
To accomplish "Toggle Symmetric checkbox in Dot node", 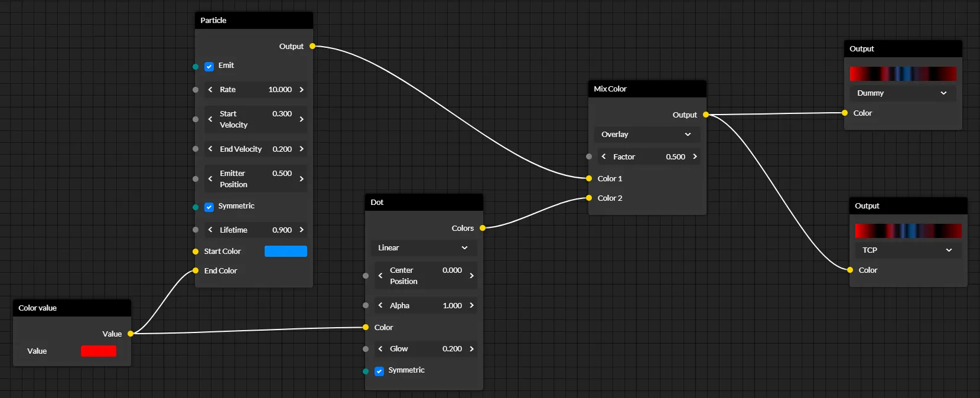I will pyautogui.click(x=379, y=371).
